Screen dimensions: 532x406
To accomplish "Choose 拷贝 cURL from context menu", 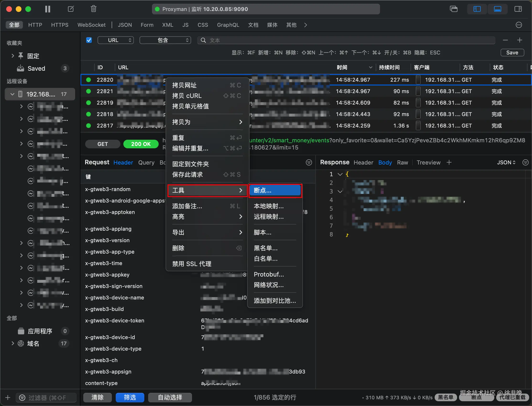I will (187, 96).
